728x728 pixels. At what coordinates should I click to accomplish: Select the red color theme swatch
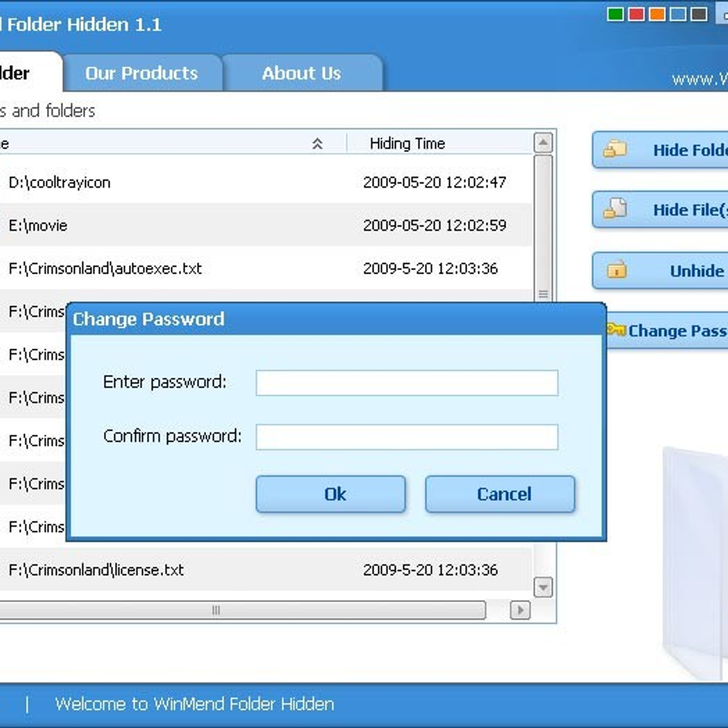point(636,15)
